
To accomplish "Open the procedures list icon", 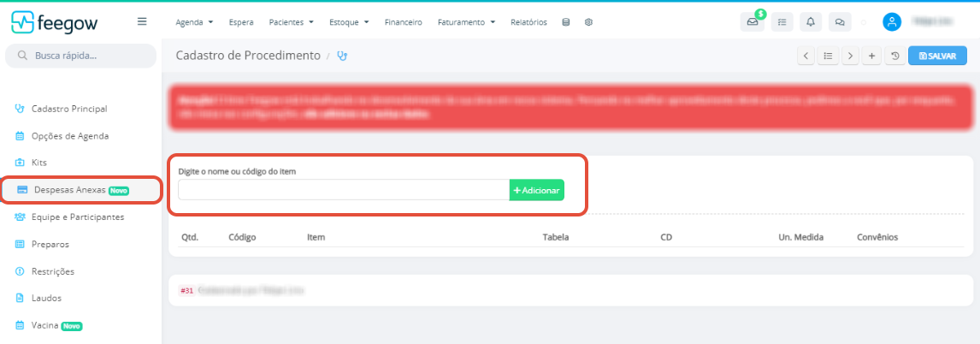I will [x=828, y=56].
